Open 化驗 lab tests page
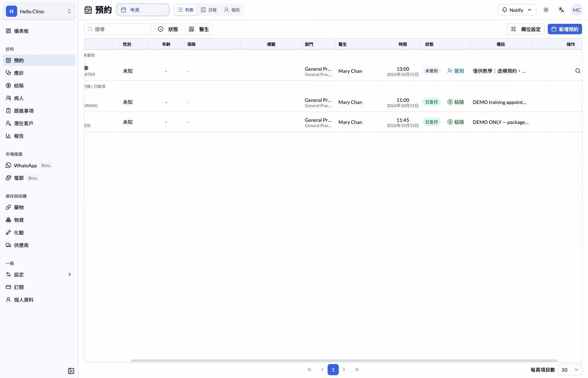Screen dimensions: 588x378 point(39,232)
